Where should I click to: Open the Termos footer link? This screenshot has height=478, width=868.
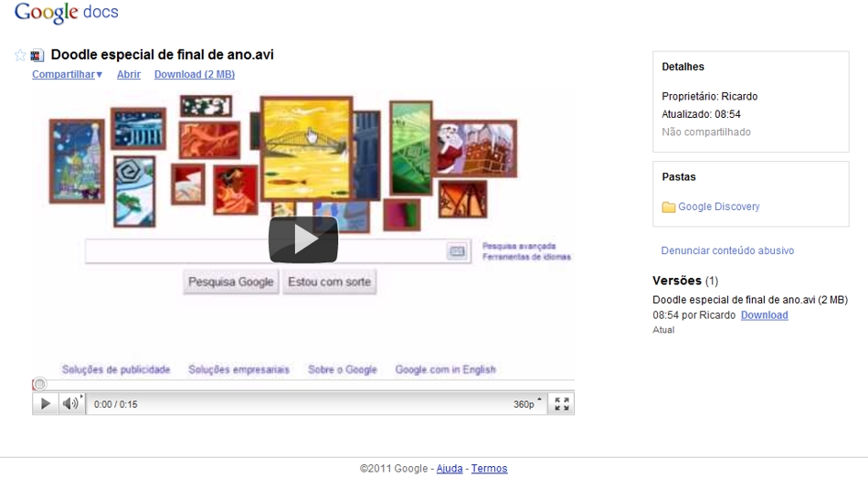(x=489, y=469)
